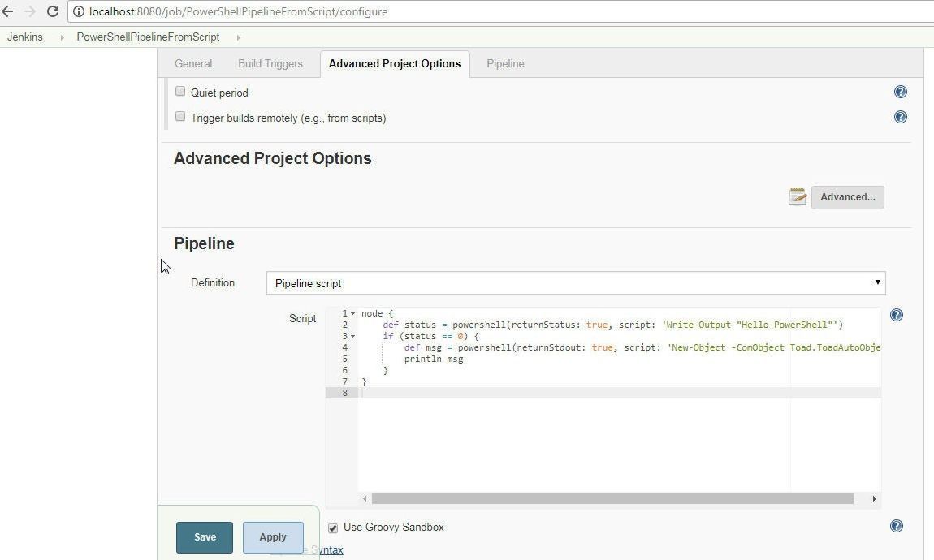Open help for Quiet period
This screenshot has width=934, height=560.
[900, 92]
